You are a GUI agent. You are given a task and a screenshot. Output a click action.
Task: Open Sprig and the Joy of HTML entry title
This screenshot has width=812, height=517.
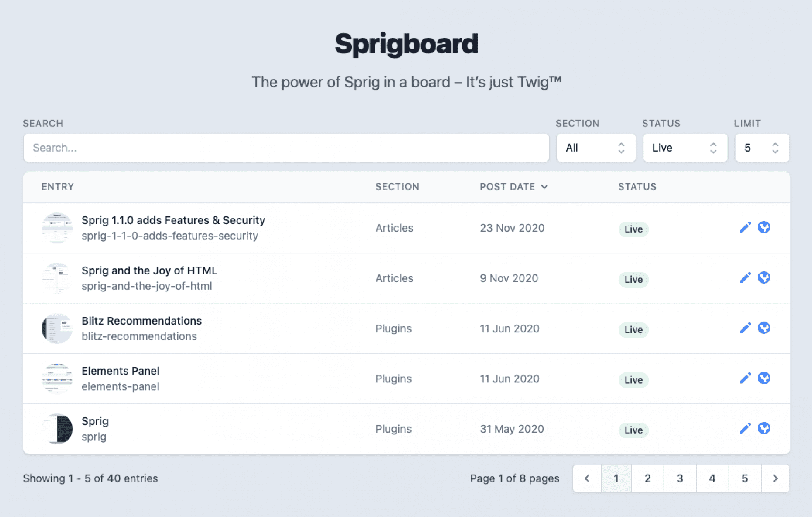pyautogui.click(x=149, y=270)
